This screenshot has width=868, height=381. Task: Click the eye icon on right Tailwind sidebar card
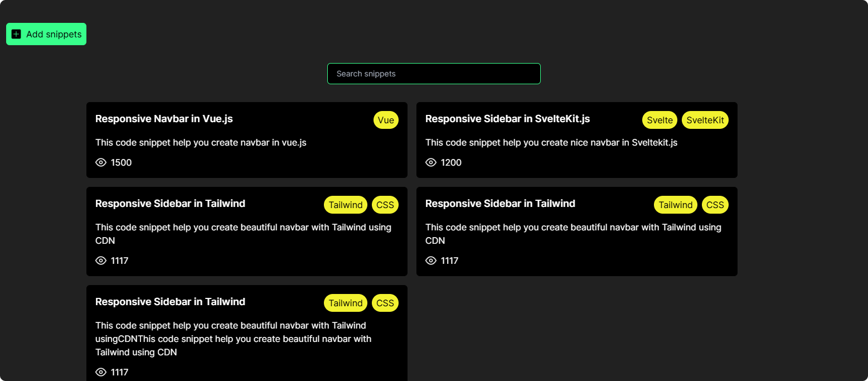click(431, 261)
